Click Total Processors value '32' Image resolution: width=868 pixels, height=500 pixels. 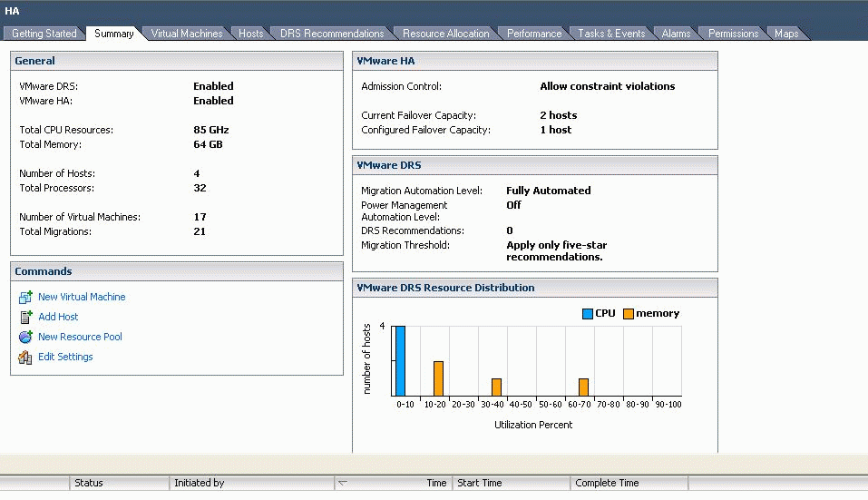click(200, 188)
